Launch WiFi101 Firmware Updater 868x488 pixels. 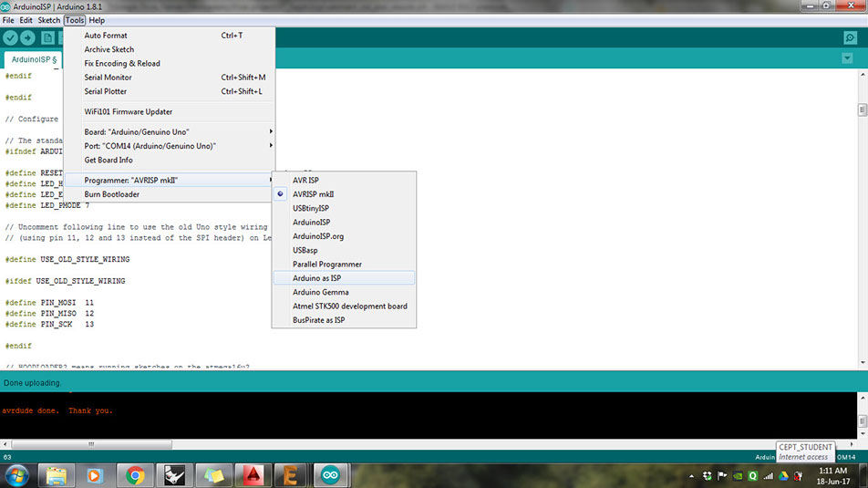pyautogui.click(x=170, y=112)
